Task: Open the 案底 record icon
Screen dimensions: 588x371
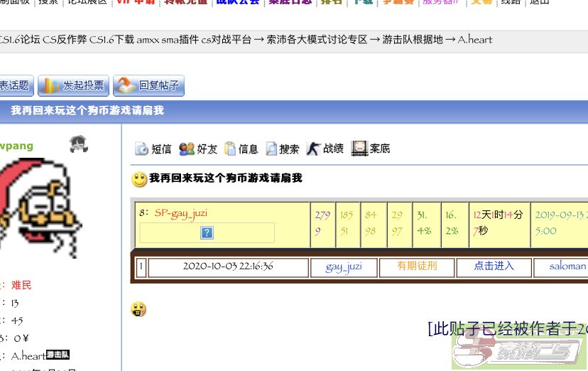Action: (359, 149)
